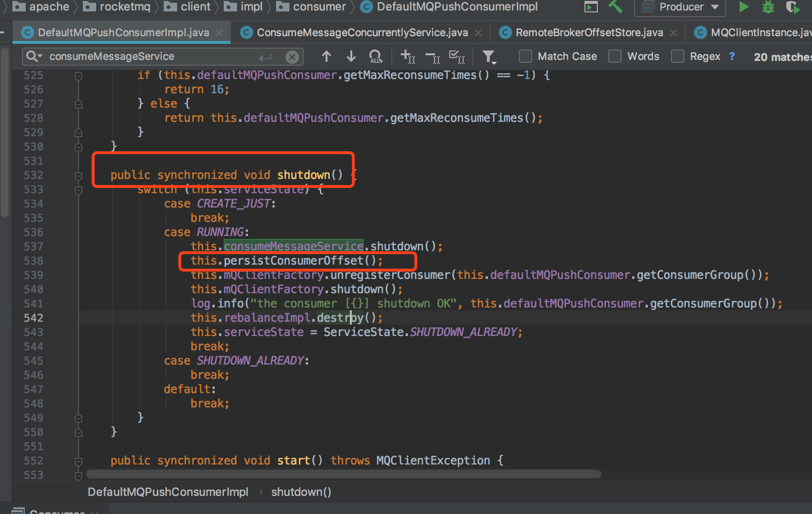Enable the Words checkbox
The image size is (812, 514).
(615, 57)
